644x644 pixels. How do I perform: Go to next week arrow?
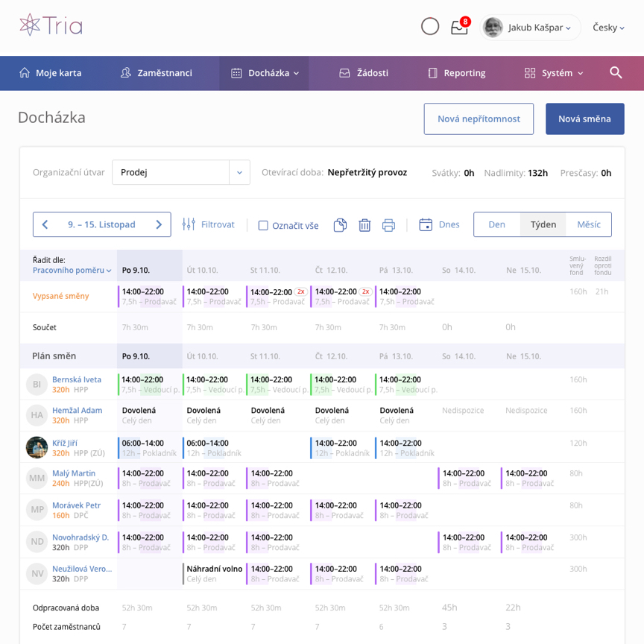[159, 224]
